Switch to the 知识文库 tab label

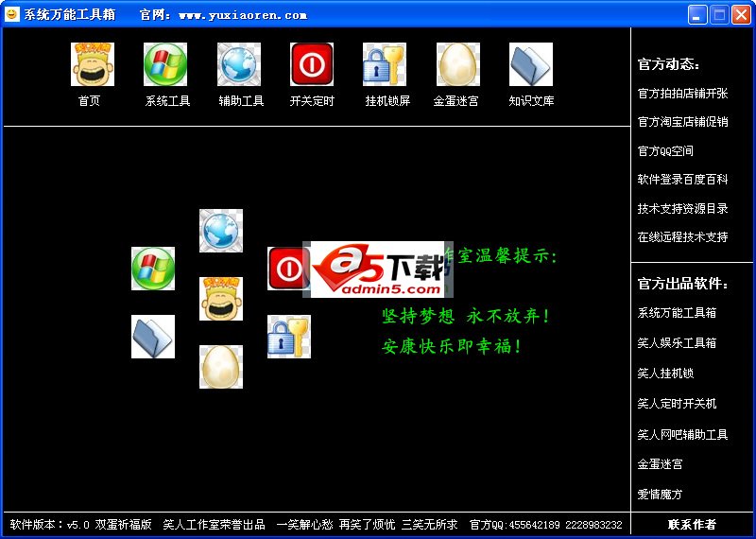coord(531,101)
